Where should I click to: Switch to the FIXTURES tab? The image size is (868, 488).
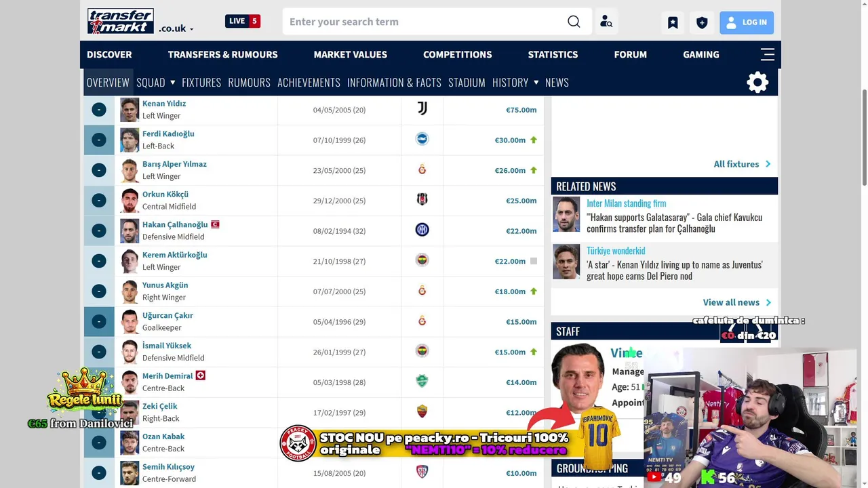point(201,82)
